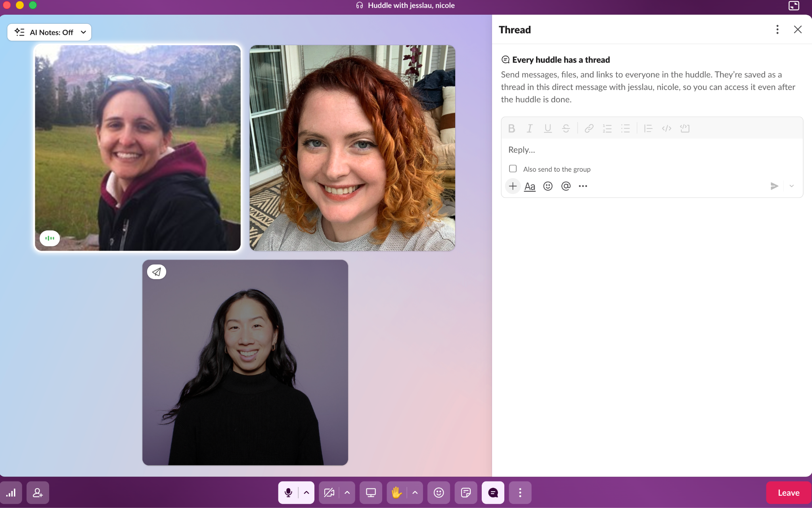Open send options chevron in composer
Screen dimensions: 812x508
(792, 186)
